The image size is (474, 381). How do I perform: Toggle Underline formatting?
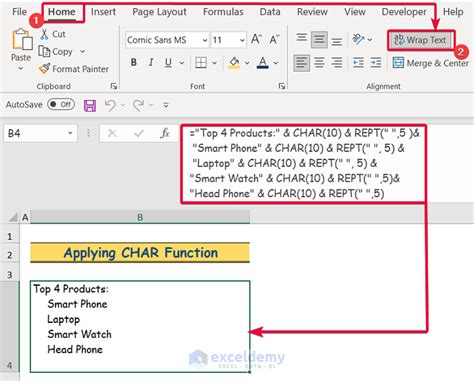168,62
